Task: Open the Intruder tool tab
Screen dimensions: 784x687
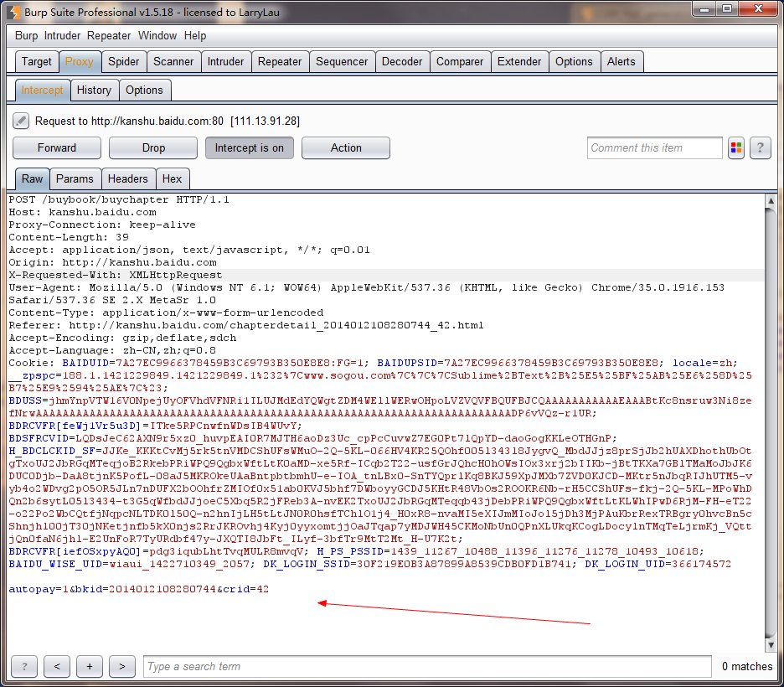Action: (x=225, y=61)
